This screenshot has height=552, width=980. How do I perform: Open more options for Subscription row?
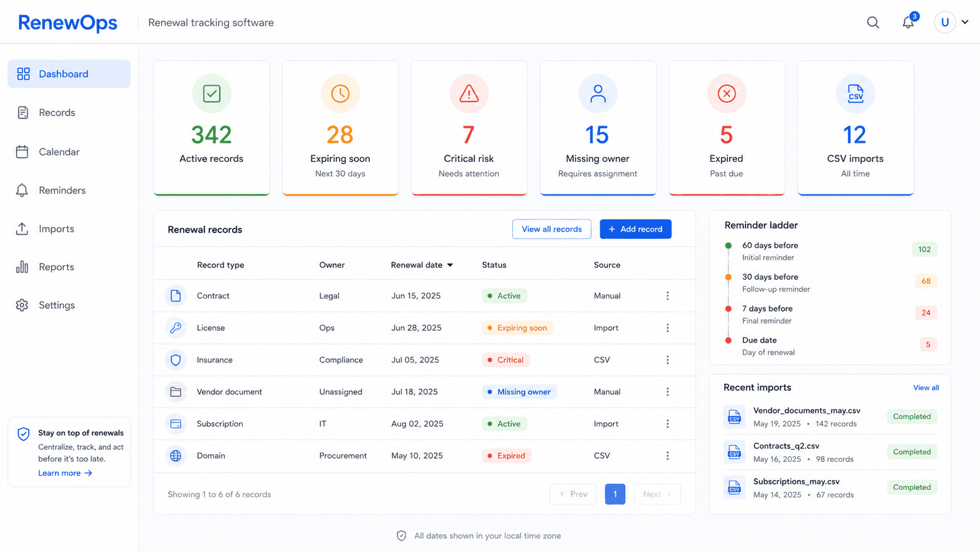tap(667, 424)
